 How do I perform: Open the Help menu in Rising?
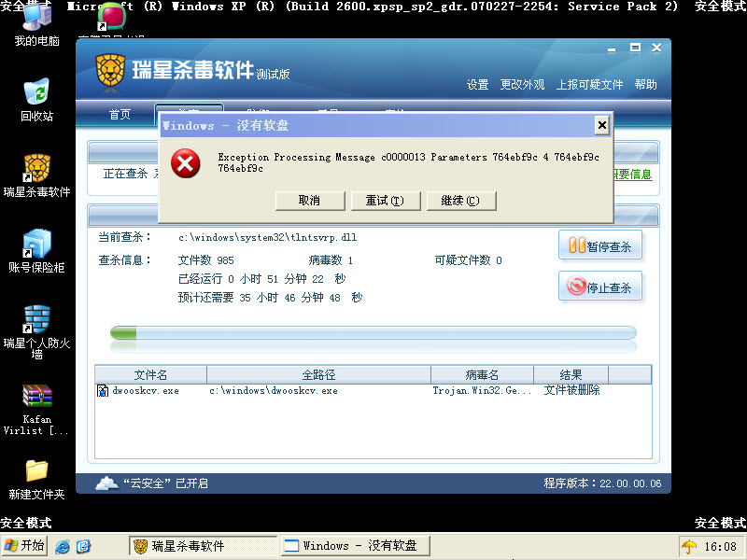click(x=645, y=85)
